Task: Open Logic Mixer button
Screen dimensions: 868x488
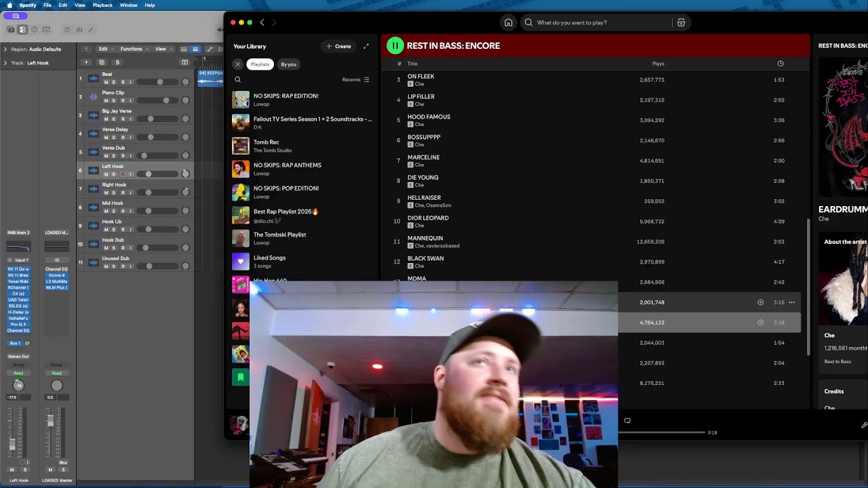Action: click(79, 30)
